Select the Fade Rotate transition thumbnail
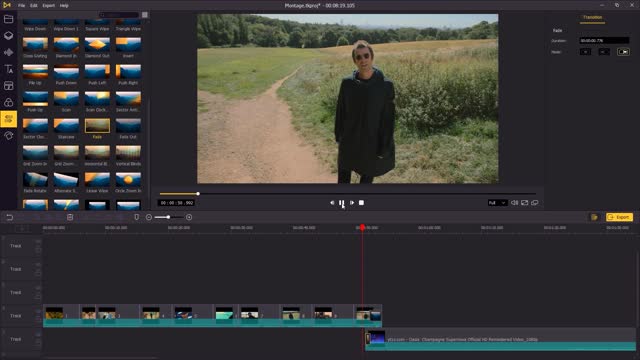 coord(35,180)
